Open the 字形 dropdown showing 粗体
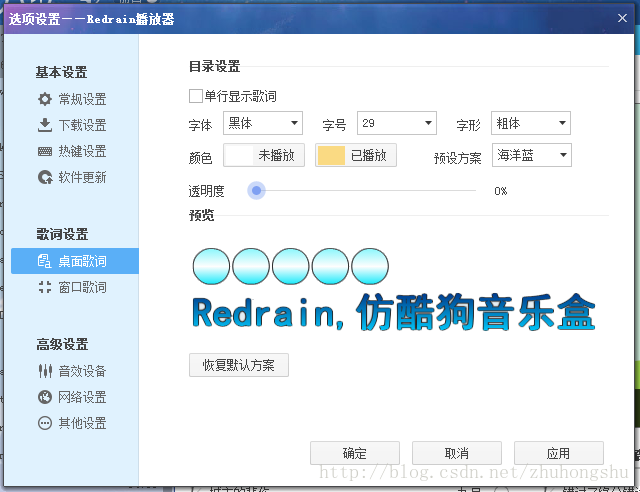 [x=531, y=123]
